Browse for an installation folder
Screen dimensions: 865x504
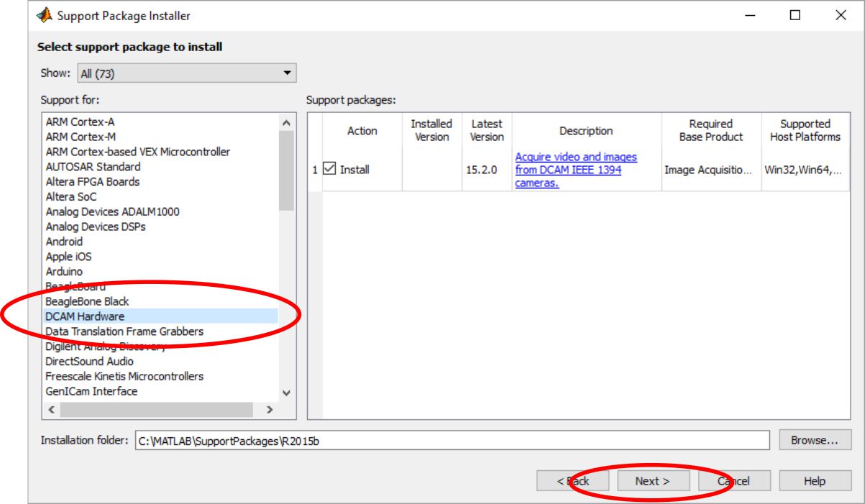[x=815, y=440]
